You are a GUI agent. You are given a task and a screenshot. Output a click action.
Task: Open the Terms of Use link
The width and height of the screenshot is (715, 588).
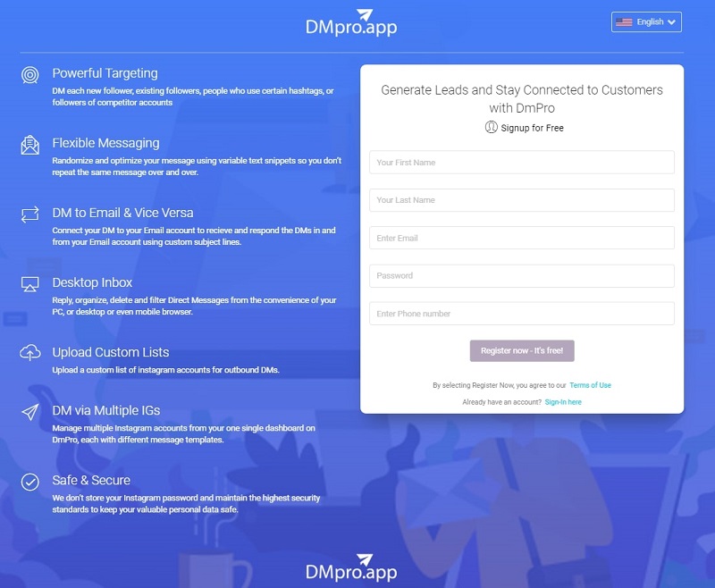click(x=590, y=385)
